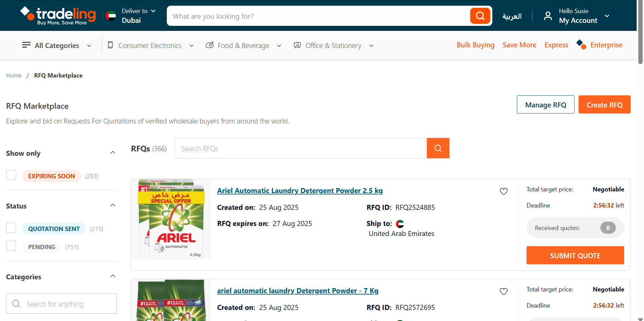Click the Ariel 7 Kg product thumbnail
The image size is (644, 321).
171,300
